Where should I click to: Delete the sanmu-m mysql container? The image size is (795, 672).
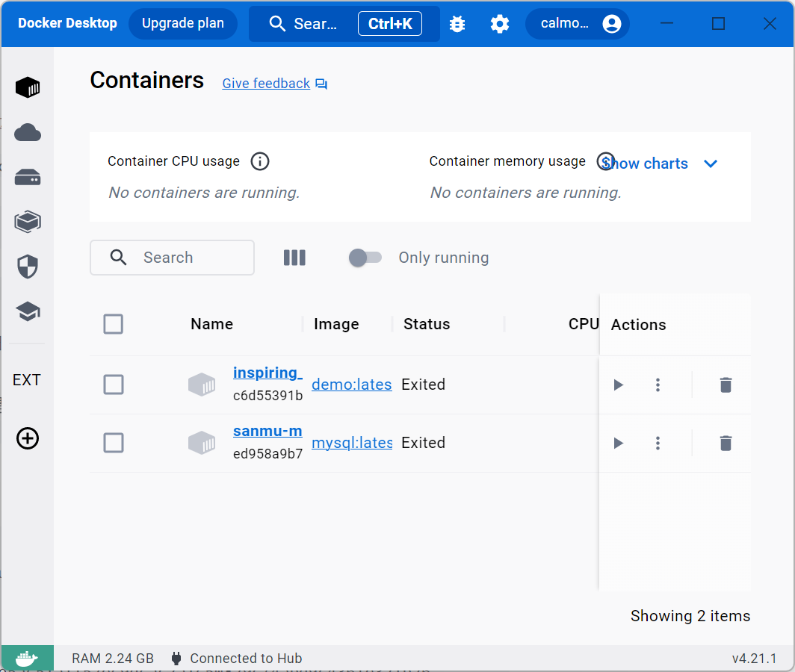725,443
